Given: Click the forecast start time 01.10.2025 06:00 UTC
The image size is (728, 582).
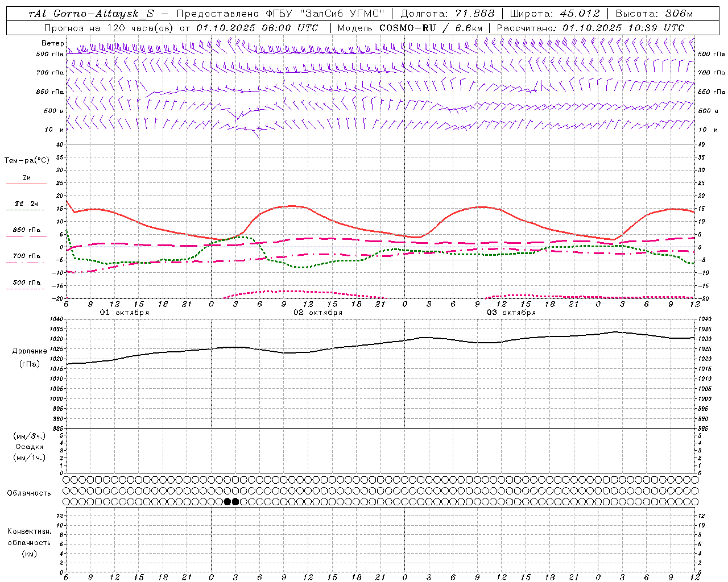Looking at the screenshot, I should click(257, 28).
